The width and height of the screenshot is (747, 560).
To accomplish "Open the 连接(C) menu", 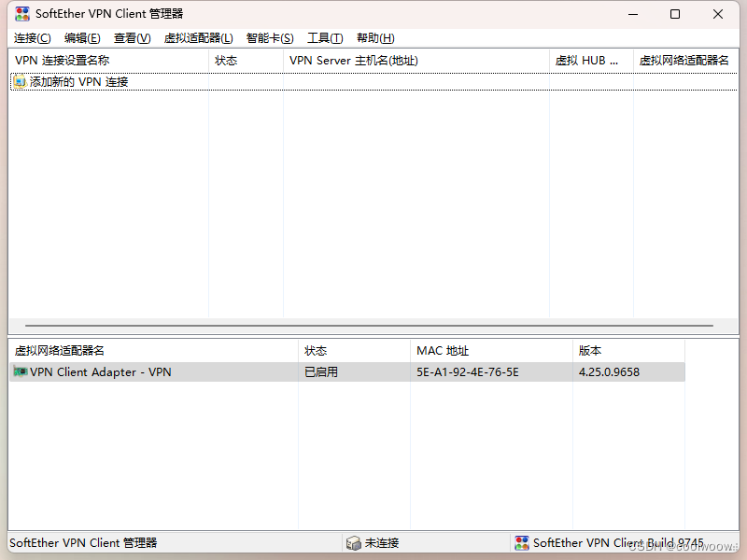I will 33,38.
